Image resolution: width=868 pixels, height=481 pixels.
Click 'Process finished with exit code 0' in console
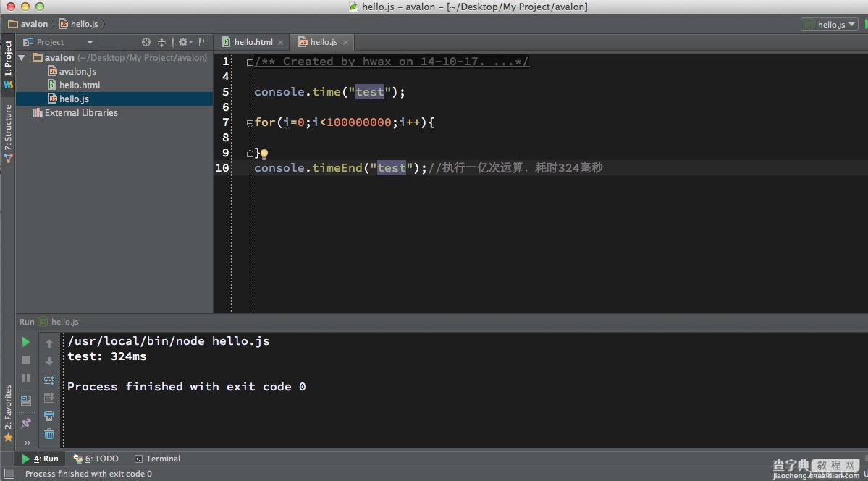187,387
